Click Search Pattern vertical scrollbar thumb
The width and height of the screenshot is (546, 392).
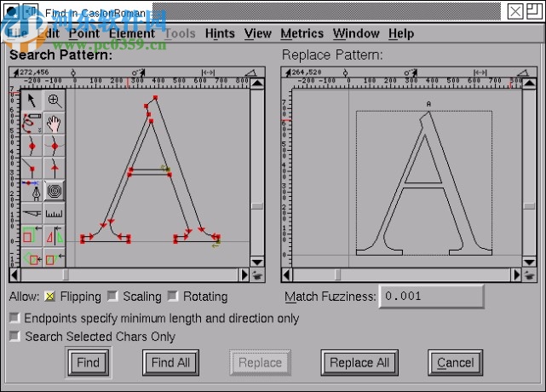[x=257, y=206]
